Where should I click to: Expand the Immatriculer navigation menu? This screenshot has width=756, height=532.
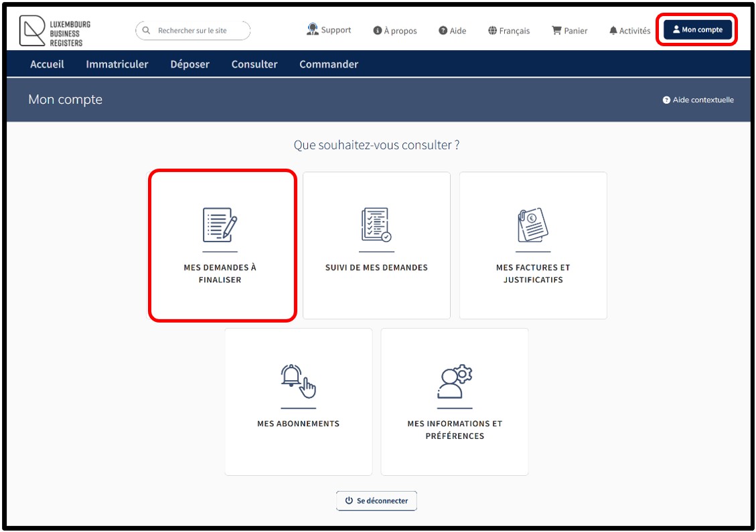[117, 64]
